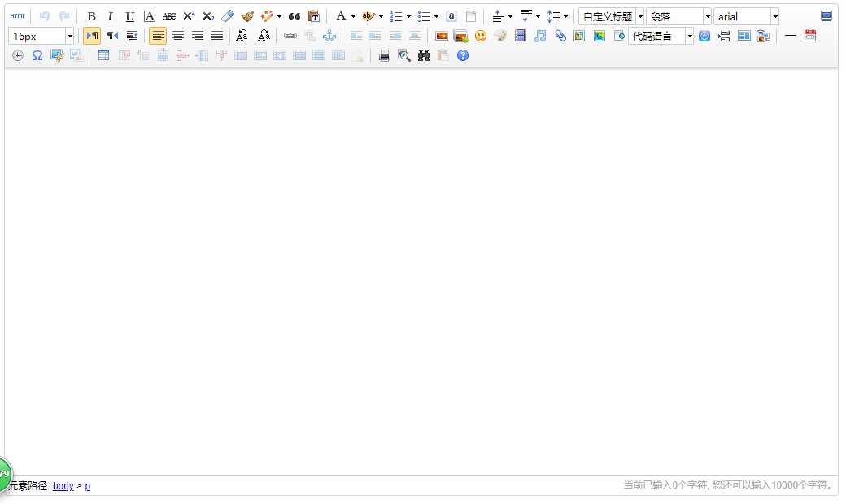Screen dimensions: 846x504
Task: Open unordered list style dropdown
Action: click(x=436, y=17)
